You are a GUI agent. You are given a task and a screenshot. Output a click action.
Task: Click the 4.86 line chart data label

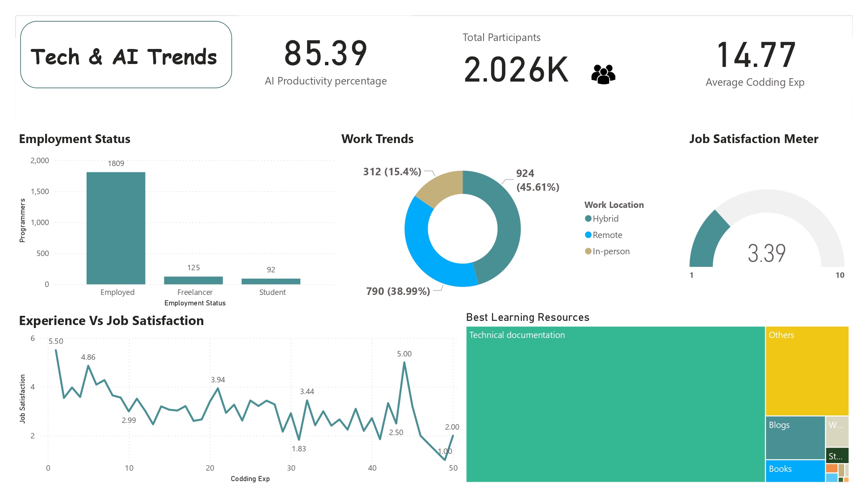click(88, 357)
